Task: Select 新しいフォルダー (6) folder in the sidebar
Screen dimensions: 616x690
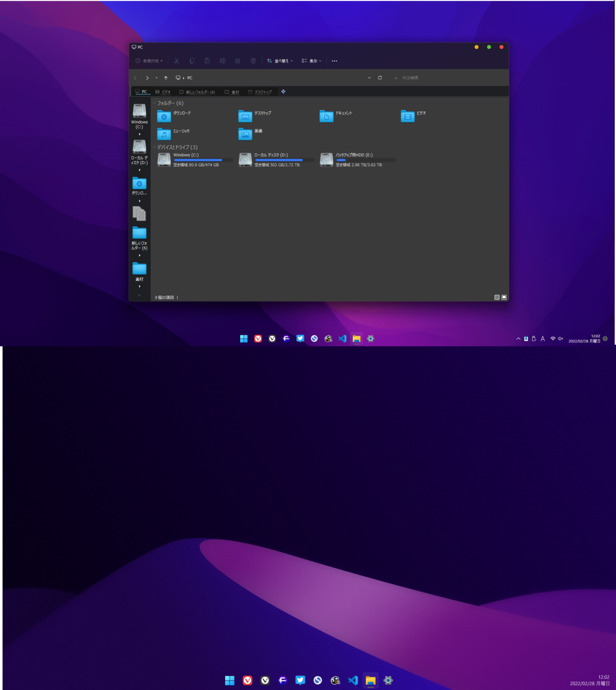Action: pyautogui.click(x=140, y=238)
